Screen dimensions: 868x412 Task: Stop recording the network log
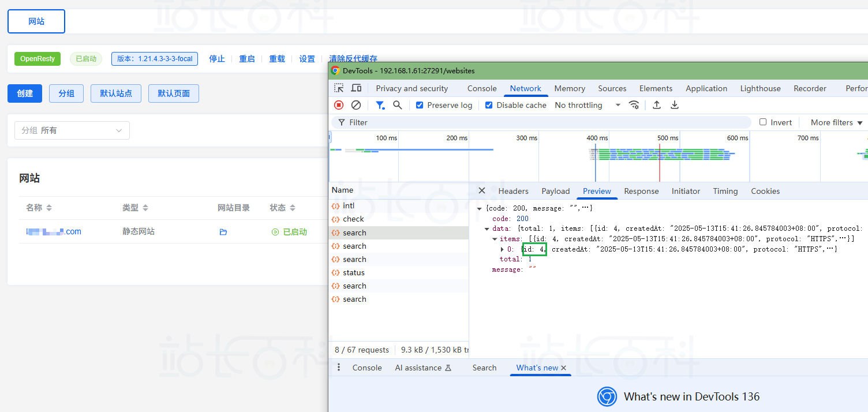tap(339, 105)
